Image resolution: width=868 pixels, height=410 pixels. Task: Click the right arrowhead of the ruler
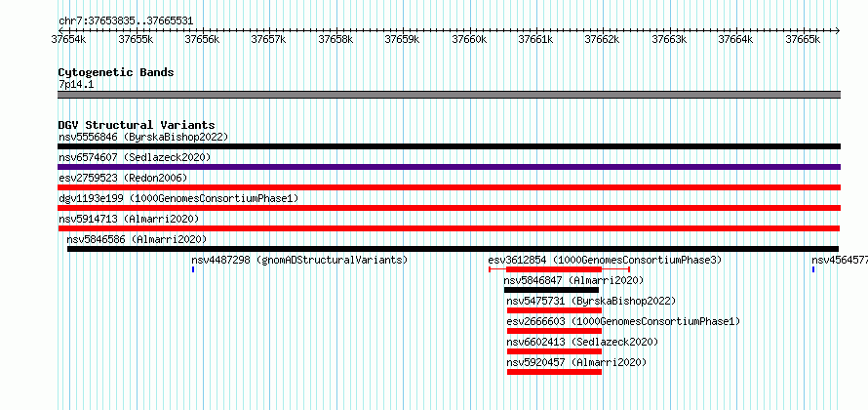pyautogui.click(x=838, y=30)
